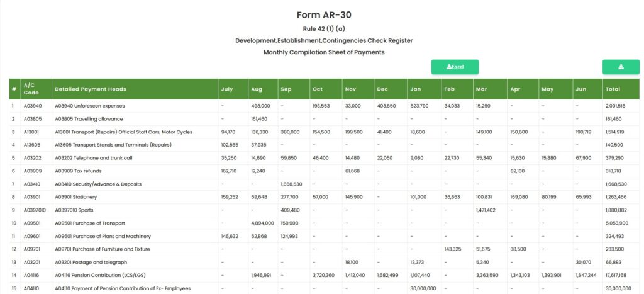Click the total value 1,514,919

click(x=615, y=132)
